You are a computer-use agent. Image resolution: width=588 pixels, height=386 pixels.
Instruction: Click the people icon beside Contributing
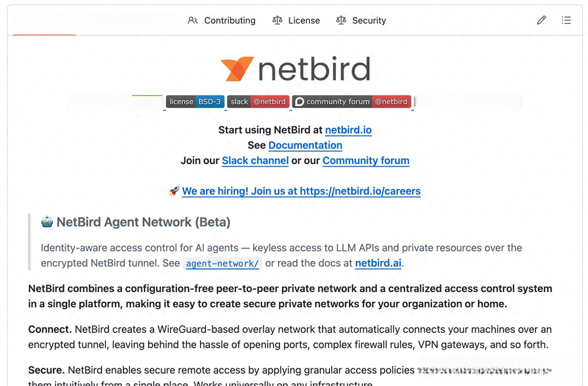tap(193, 20)
